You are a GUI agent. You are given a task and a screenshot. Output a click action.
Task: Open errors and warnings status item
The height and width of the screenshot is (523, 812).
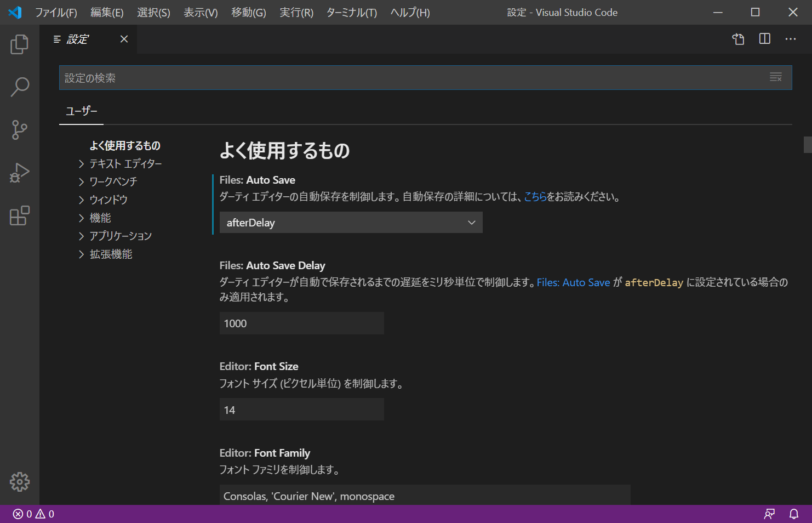[x=34, y=514]
